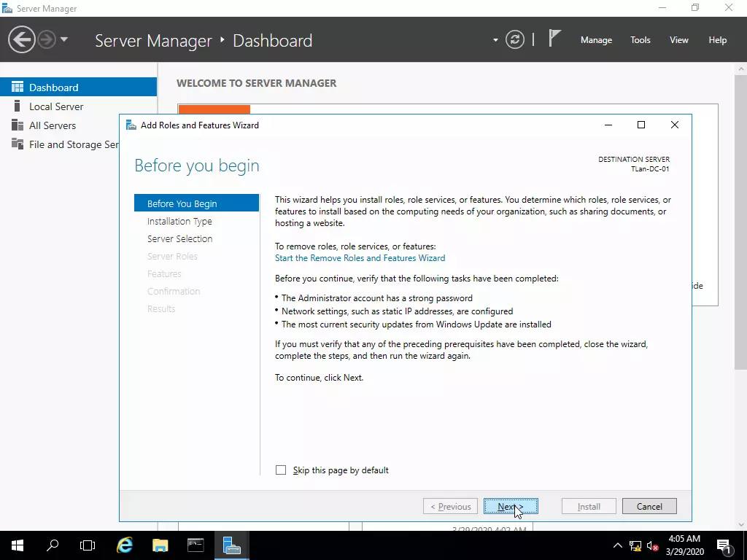Start the Remove Roles and Features Wizard
This screenshot has height=560, width=747.
pos(360,257)
